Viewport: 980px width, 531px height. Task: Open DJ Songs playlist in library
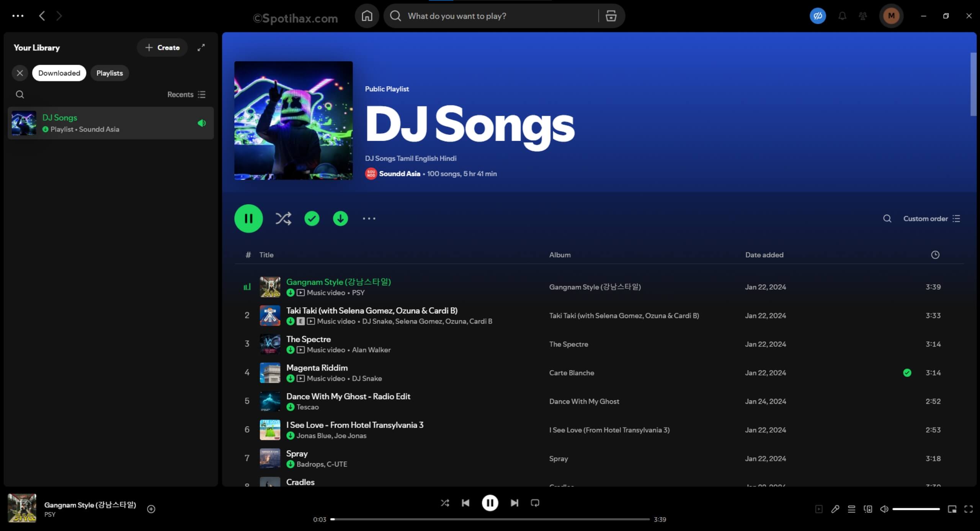[x=111, y=123]
